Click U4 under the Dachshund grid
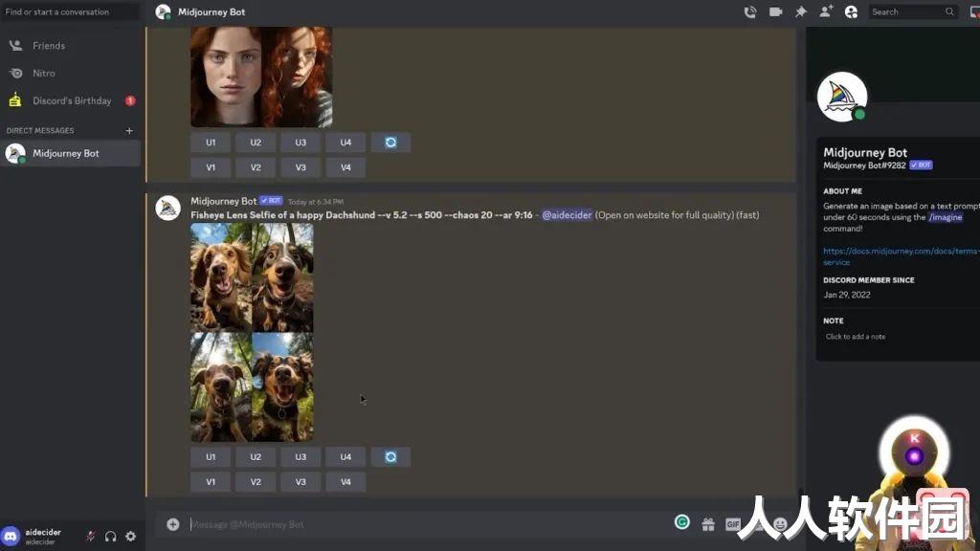Image resolution: width=980 pixels, height=551 pixels. click(345, 456)
